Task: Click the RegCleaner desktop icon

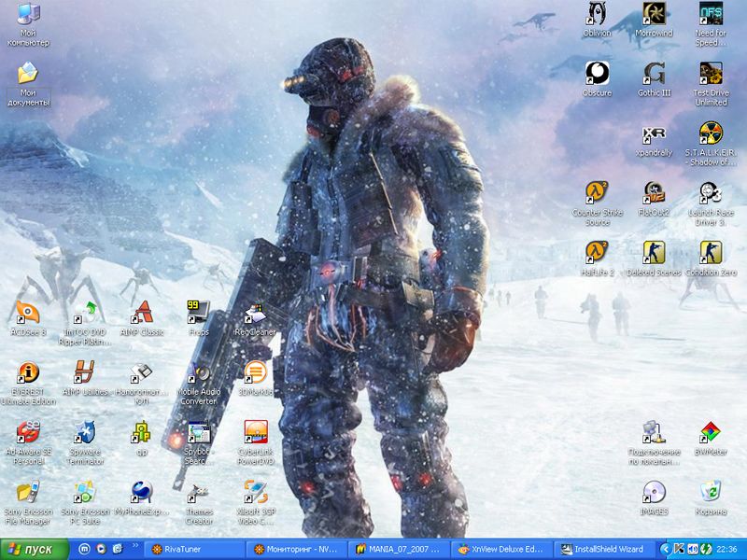Action: [x=255, y=313]
